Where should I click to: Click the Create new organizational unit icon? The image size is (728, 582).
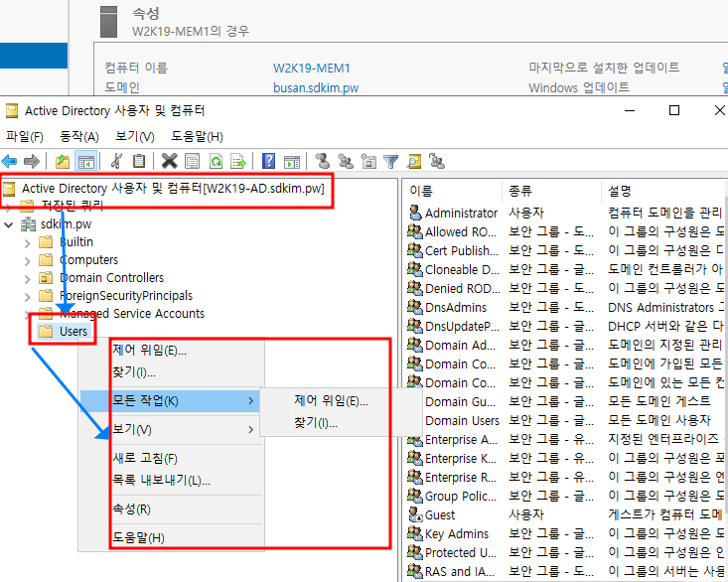coord(368,162)
